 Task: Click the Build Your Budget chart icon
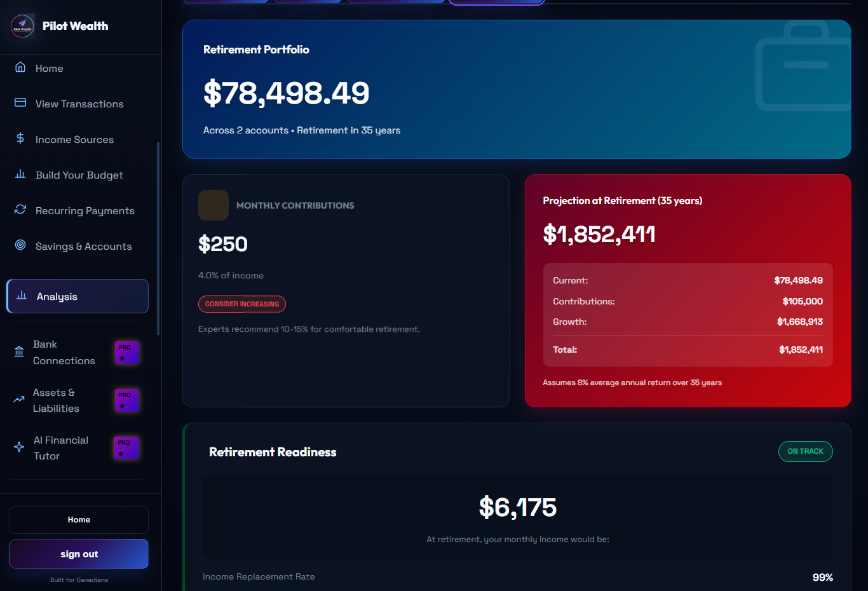click(x=20, y=173)
